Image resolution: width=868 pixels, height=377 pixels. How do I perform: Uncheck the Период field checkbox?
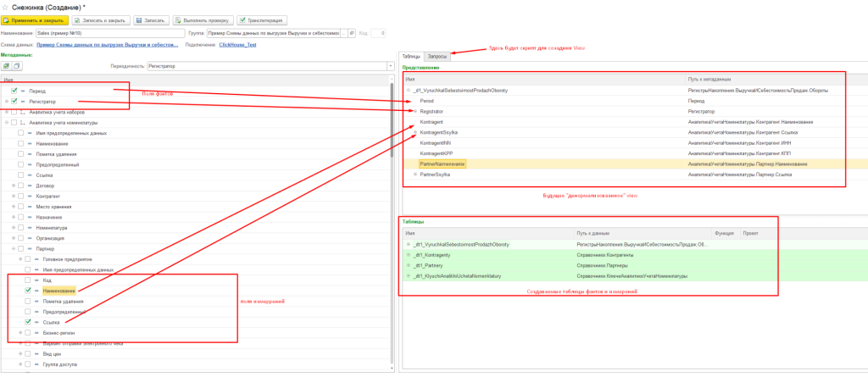(x=15, y=90)
